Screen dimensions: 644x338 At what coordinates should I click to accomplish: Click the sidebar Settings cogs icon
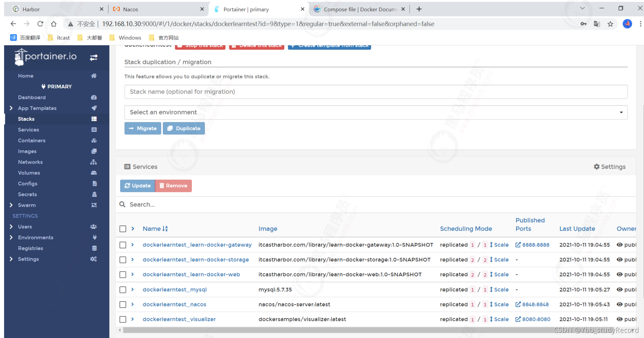93,259
